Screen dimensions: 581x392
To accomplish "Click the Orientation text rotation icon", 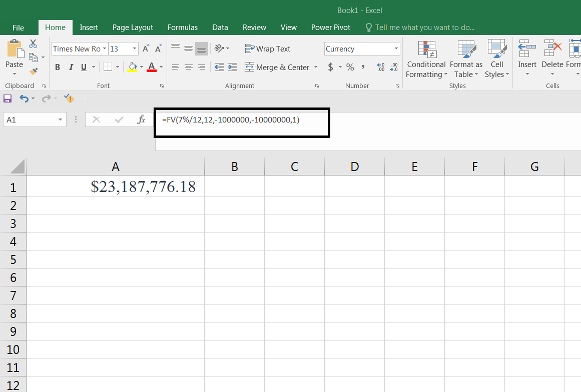I will pos(219,48).
